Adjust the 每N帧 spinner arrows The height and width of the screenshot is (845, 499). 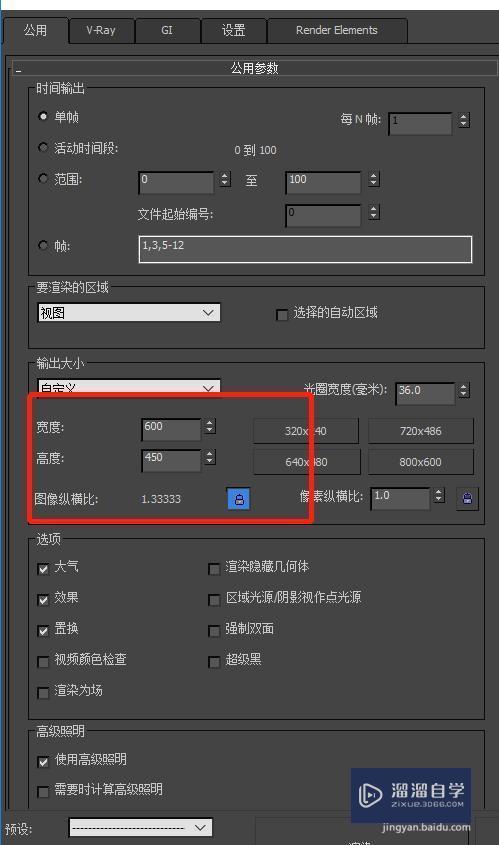[464, 120]
